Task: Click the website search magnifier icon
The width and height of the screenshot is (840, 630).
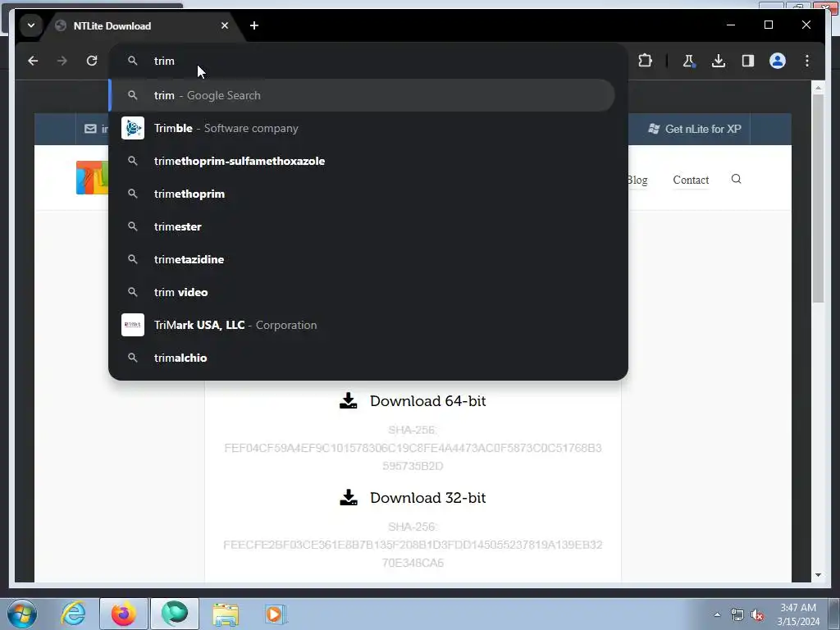Action: pyautogui.click(x=736, y=179)
